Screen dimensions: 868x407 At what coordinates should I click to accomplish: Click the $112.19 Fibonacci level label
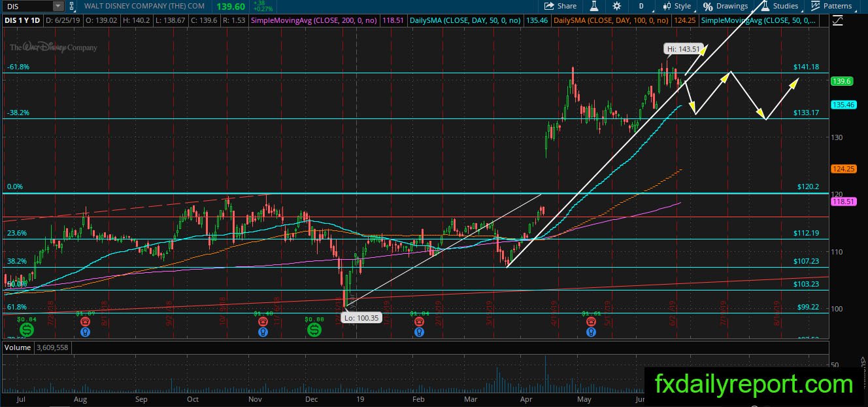click(x=806, y=233)
